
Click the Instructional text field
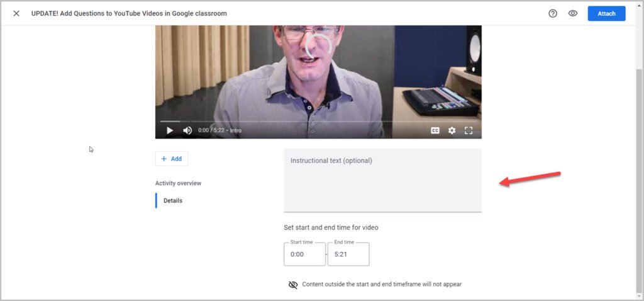pyautogui.click(x=382, y=181)
